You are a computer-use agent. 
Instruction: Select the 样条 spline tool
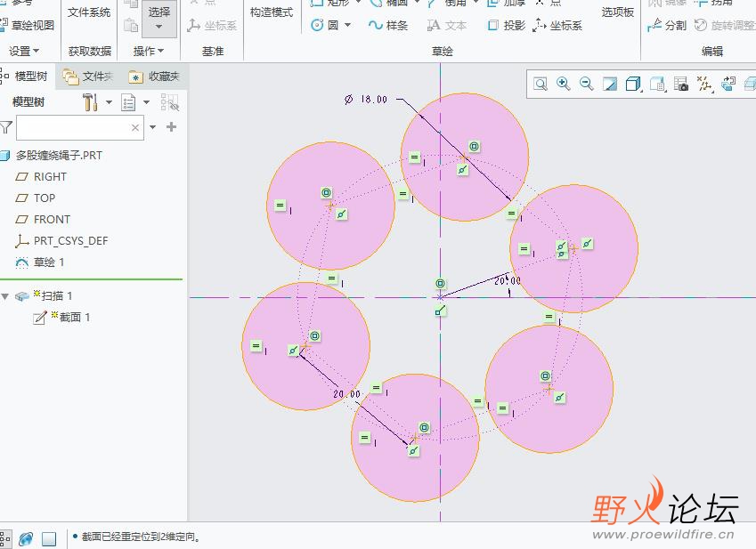click(x=388, y=25)
